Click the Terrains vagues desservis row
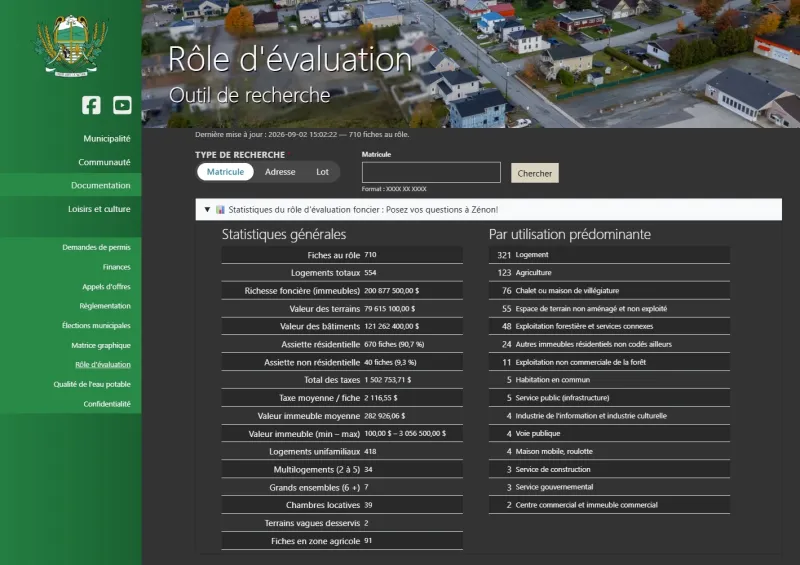The width and height of the screenshot is (800, 565). 342,523
